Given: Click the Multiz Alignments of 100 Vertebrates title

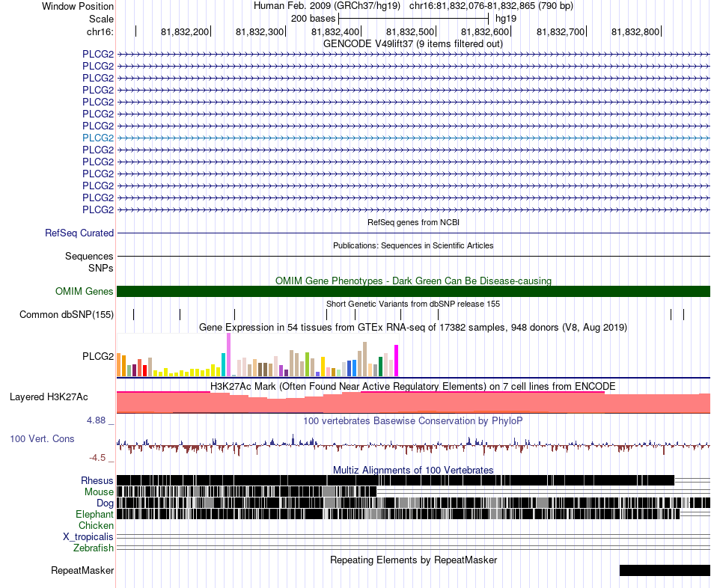Looking at the screenshot, I should click(413, 470).
